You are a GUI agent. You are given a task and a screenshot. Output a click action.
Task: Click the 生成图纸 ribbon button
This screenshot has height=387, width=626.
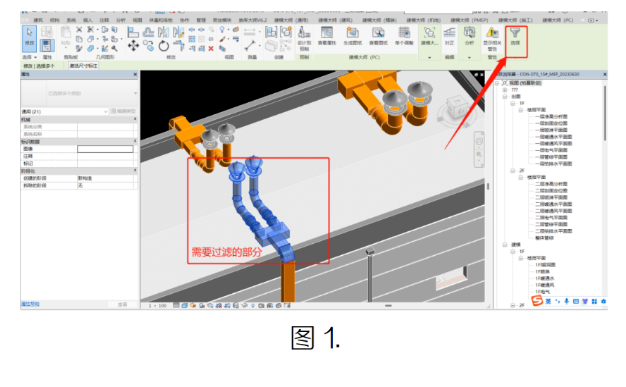(352, 36)
